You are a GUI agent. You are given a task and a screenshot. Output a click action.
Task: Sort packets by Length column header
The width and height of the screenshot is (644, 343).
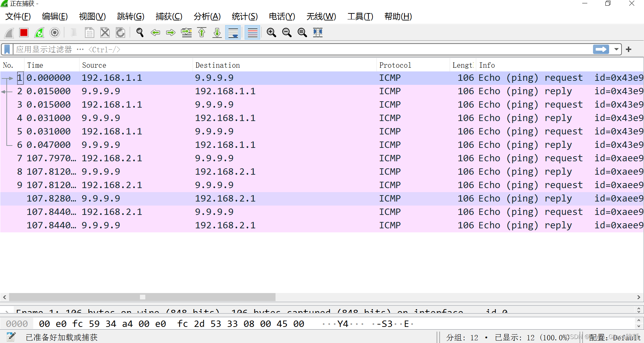(x=463, y=65)
